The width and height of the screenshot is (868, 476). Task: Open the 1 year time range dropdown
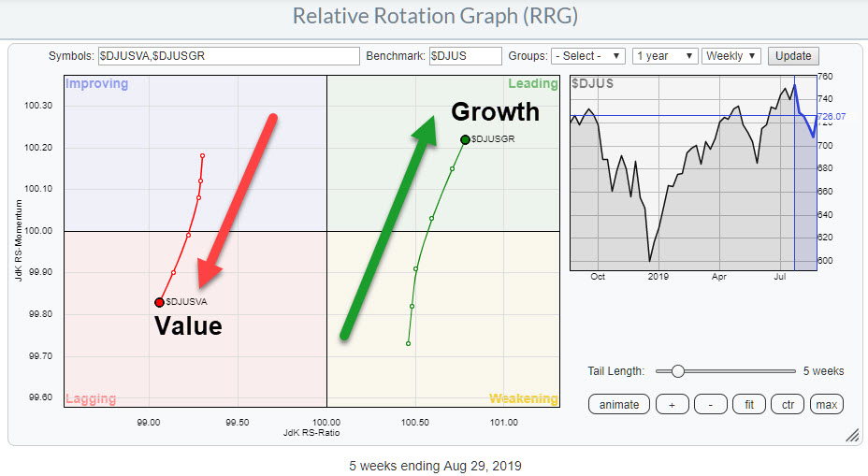pos(664,56)
